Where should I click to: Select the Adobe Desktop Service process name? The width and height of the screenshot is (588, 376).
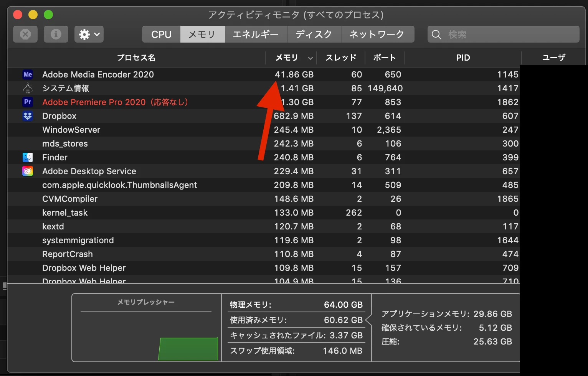coord(89,171)
